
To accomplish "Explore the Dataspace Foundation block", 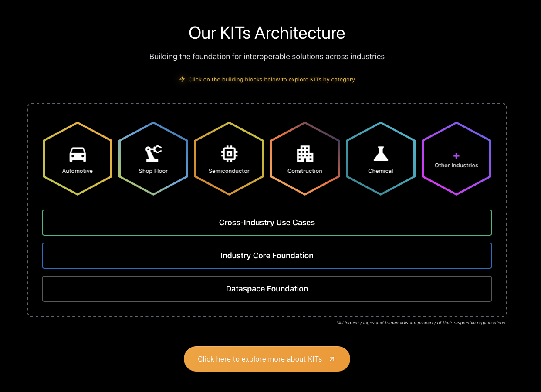I will (267, 289).
